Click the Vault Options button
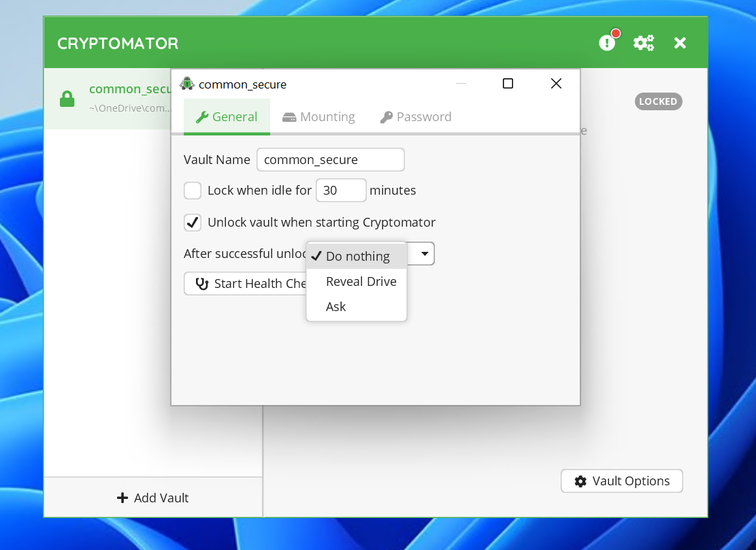 [621, 481]
